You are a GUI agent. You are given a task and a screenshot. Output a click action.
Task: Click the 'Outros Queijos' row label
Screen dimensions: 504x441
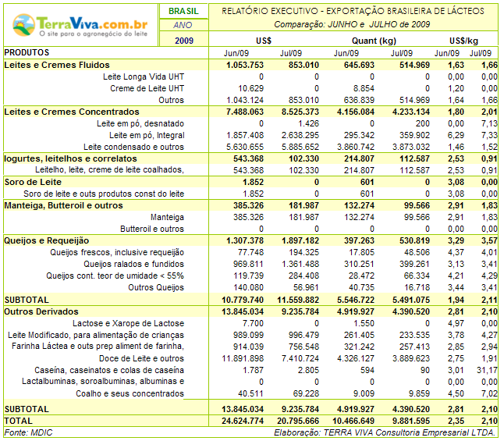click(156, 287)
